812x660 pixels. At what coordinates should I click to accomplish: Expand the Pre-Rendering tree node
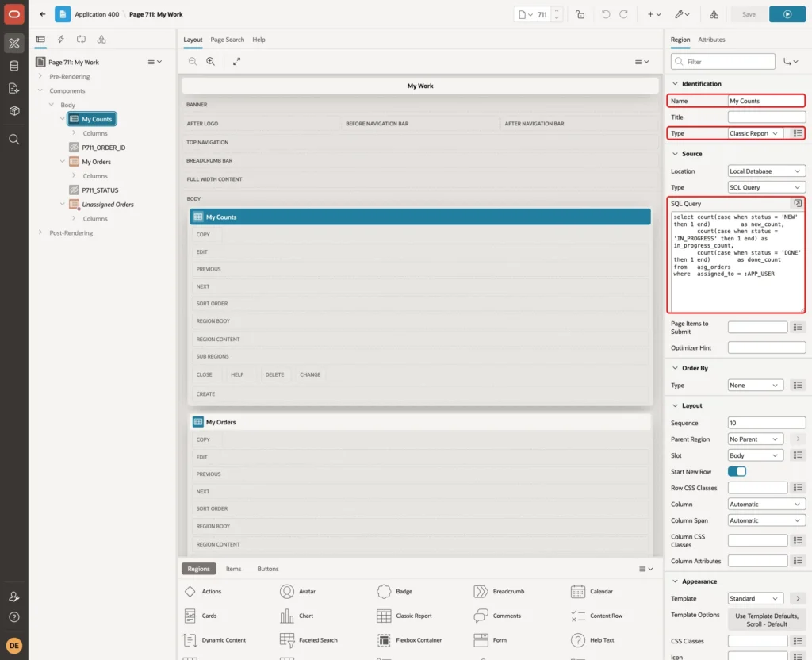point(40,76)
